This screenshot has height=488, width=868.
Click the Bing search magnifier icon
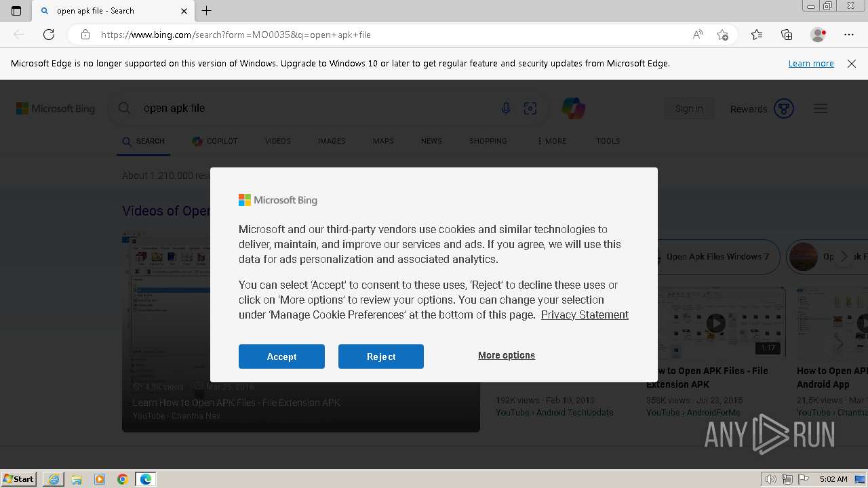pos(124,108)
